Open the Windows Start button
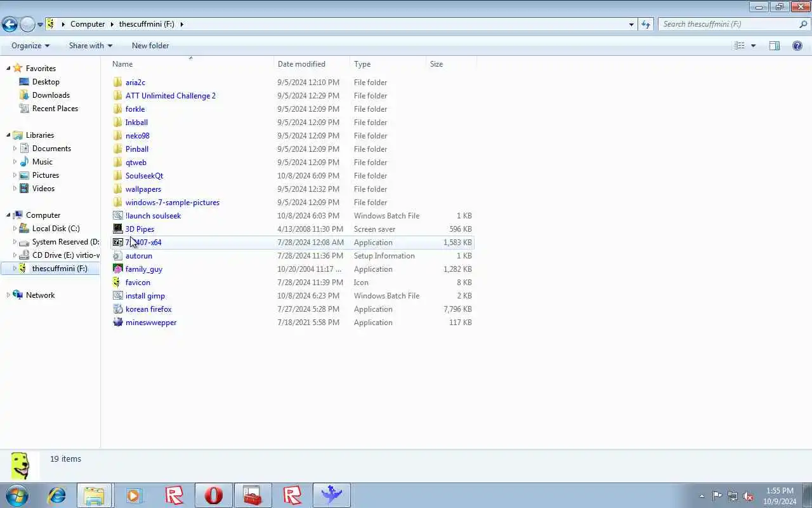The image size is (812, 508). click(17, 495)
